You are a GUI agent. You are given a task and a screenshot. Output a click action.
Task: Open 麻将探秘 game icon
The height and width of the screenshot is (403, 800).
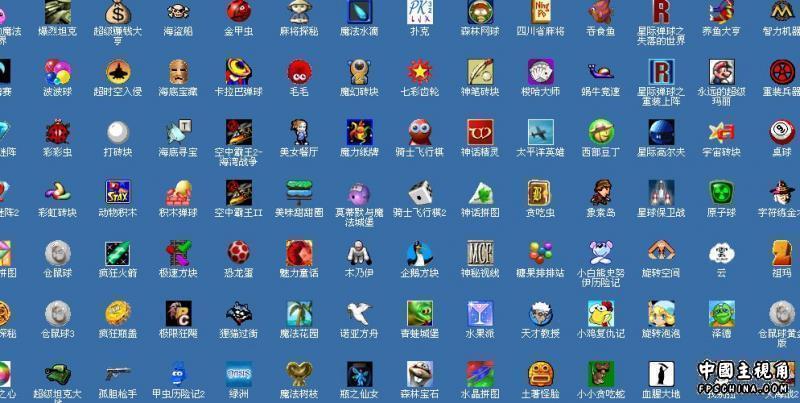pyautogui.click(x=299, y=12)
